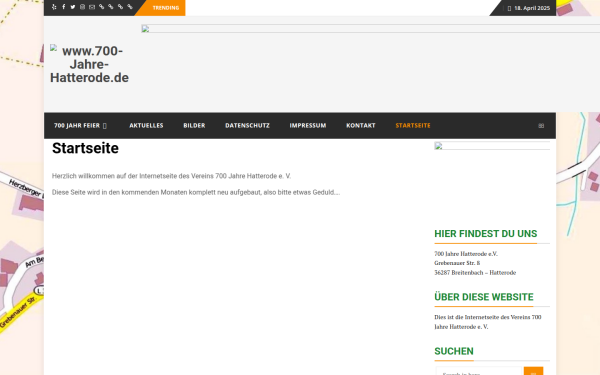The height and width of the screenshot is (375, 600).
Task: Click the Startseite page heading
Action: [x=85, y=148]
